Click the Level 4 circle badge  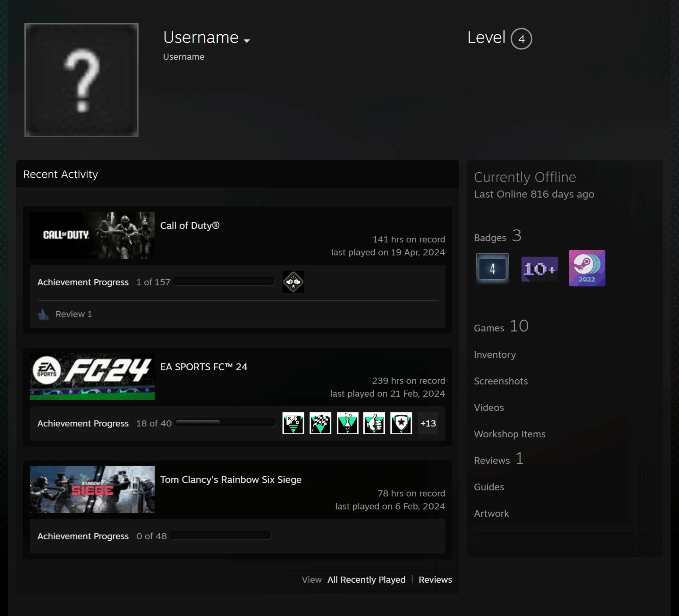521,39
